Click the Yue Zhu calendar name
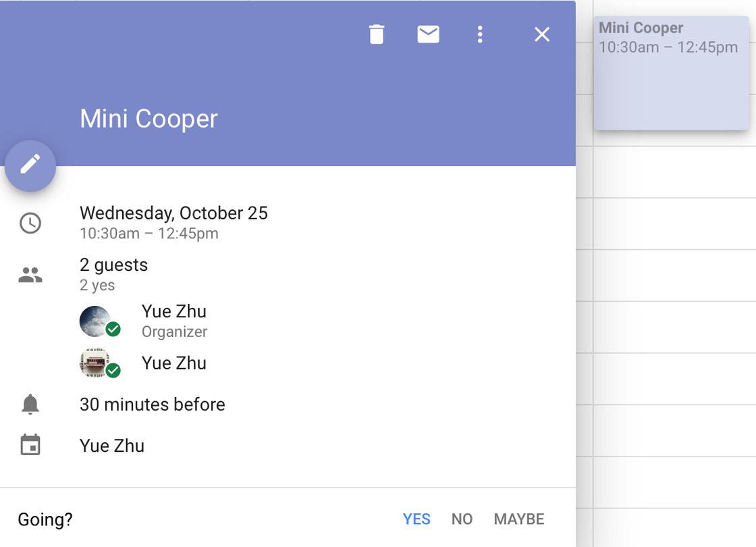756x547 pixels. tap(112, 446)
